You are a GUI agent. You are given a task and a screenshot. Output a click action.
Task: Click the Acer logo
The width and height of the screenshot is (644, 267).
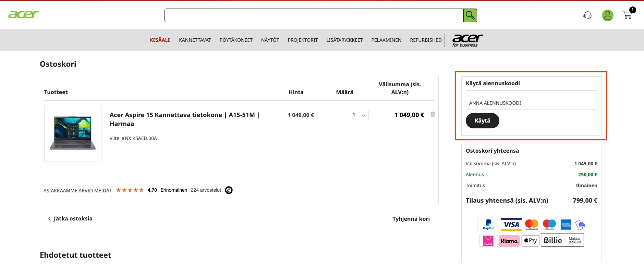(x=24, y=14)
